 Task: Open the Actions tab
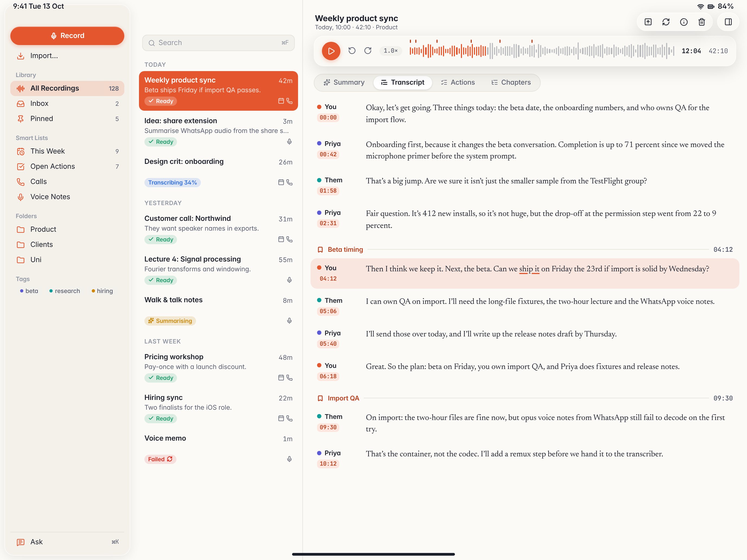[x=458, y=82]
